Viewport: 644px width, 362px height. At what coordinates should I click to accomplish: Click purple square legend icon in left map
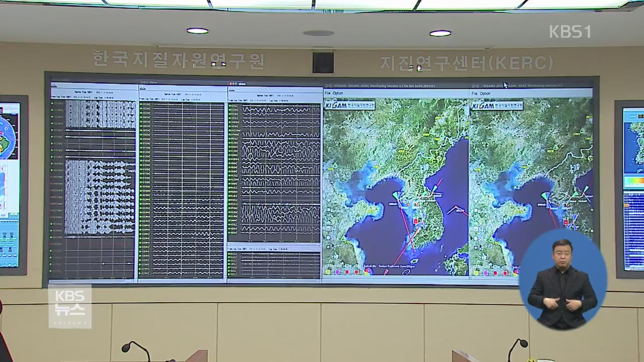[337, 272]
